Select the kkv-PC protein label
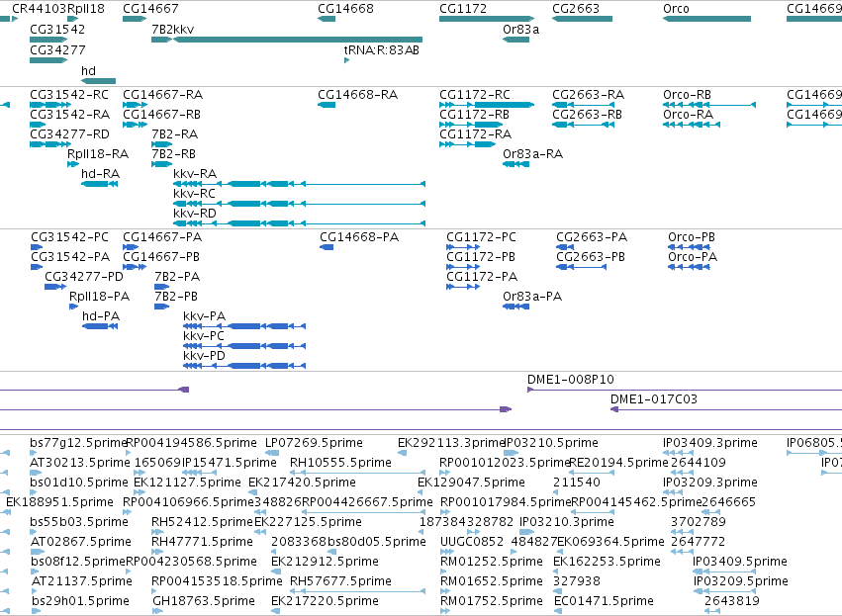The height and width of the screenshot is (616, 842). coord(204,336)
